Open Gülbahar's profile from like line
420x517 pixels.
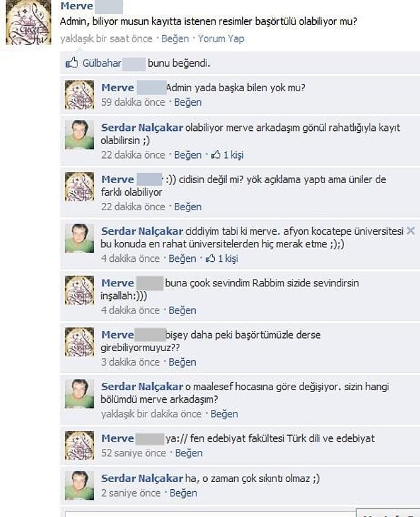click(102, 63)
